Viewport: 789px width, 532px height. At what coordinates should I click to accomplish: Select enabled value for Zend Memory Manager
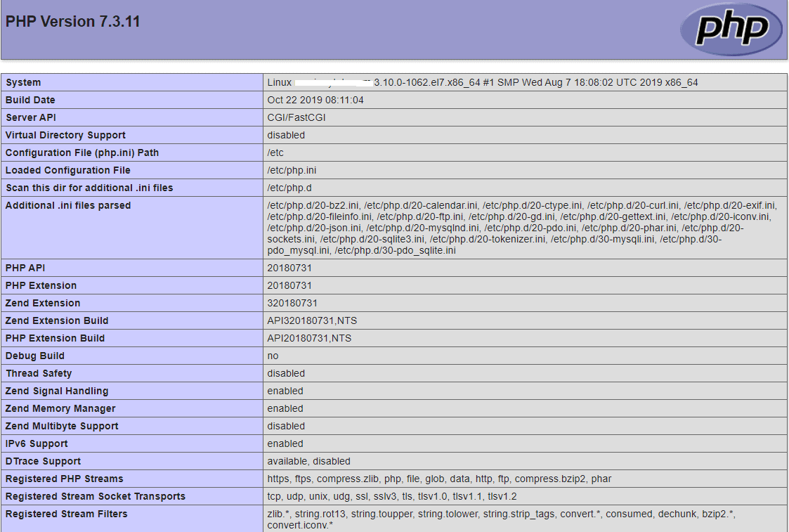coord(285,409)
